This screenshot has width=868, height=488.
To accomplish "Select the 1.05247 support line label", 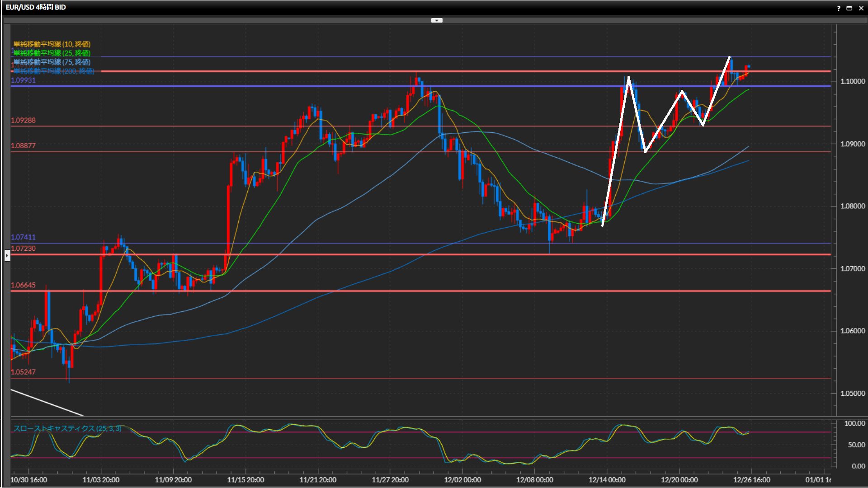I will tap(23, 372).
